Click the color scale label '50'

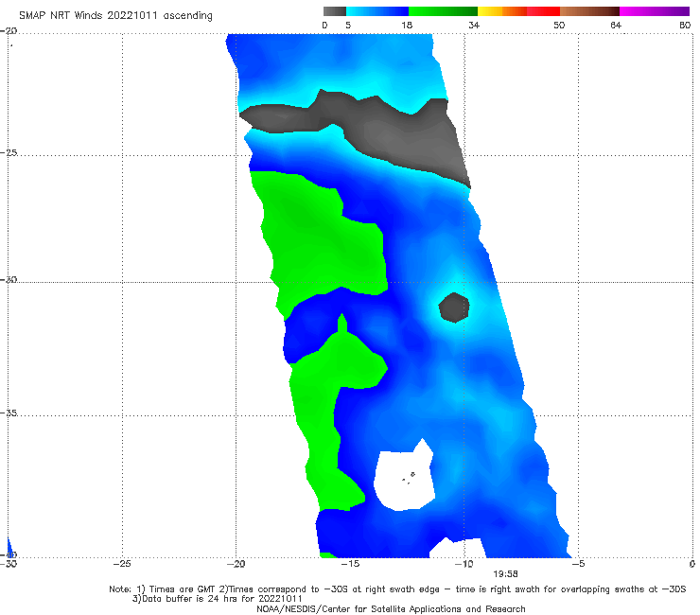559,26
